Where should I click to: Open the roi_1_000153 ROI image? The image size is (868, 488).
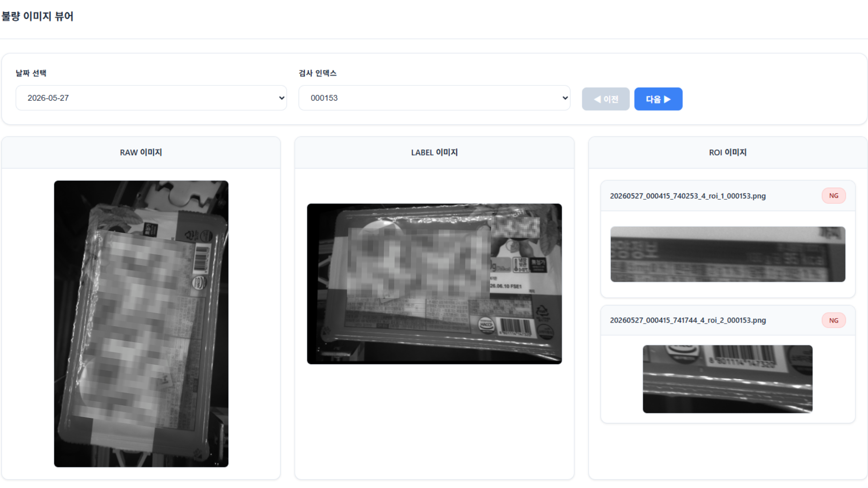pyautogui.click(x=728, y=254)
